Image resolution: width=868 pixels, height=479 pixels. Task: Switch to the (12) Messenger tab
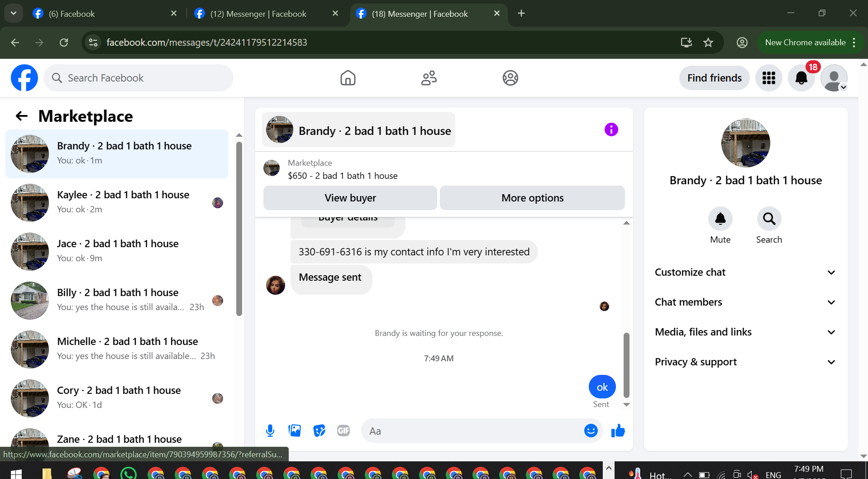[267, 14]
